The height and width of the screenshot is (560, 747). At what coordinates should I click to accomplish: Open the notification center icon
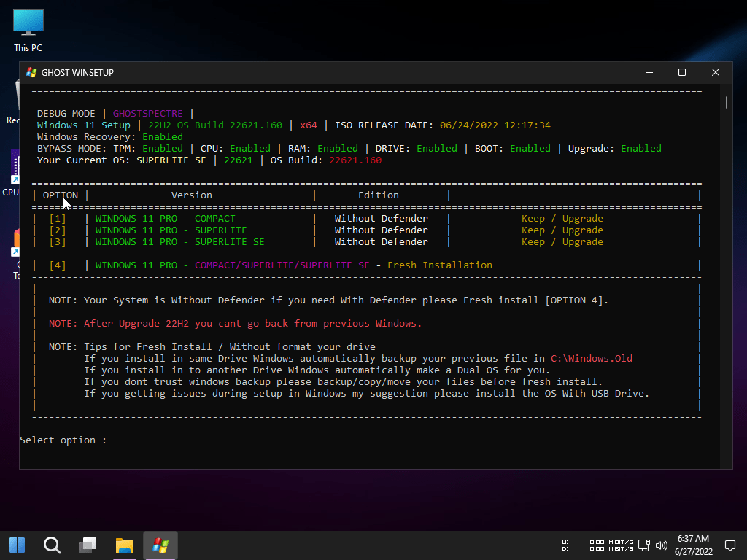[729, 545]
